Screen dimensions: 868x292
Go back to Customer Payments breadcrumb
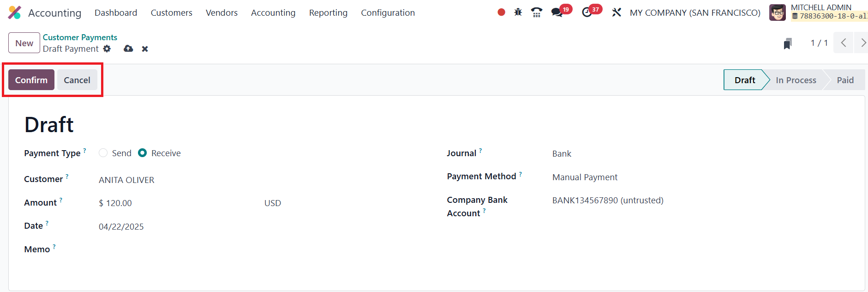80,37
